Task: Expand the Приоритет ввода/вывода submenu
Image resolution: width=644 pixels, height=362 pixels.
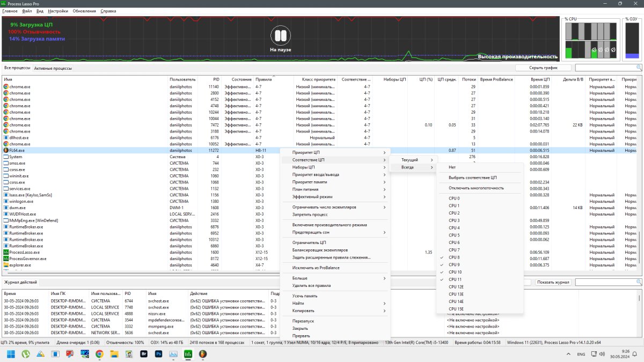Action: [x=334, y=174]
